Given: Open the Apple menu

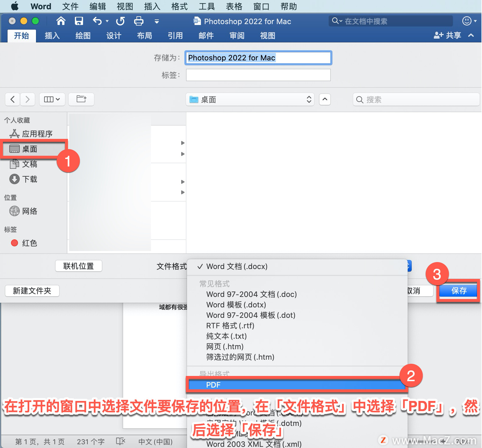Looking at the screenshot, I should (x=15, y=6).
